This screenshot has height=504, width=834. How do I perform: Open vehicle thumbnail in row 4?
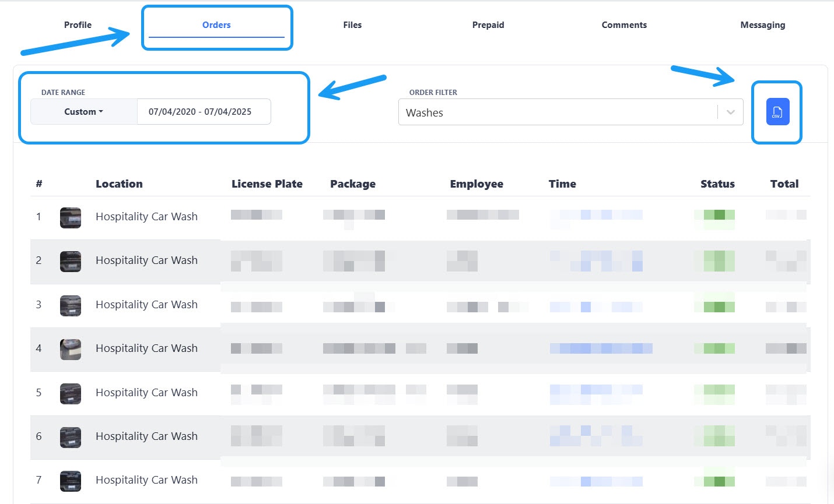(x=71, y=349)
